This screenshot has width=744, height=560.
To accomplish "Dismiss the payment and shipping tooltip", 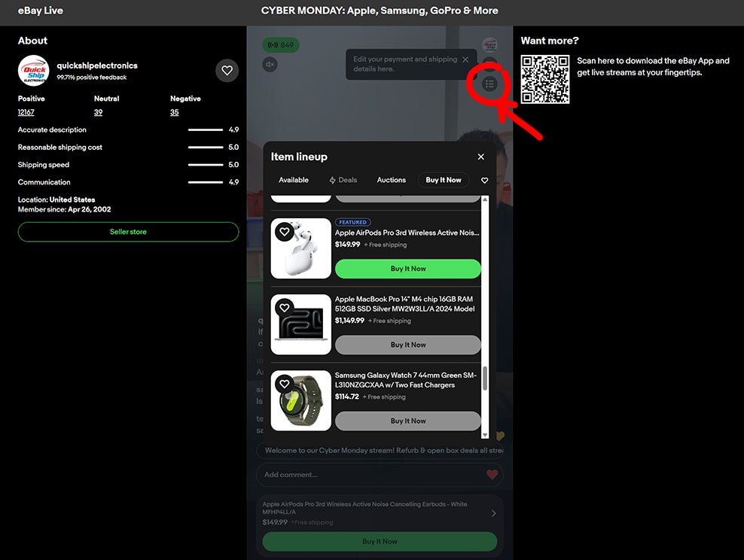I will click(x=465, y=59).
